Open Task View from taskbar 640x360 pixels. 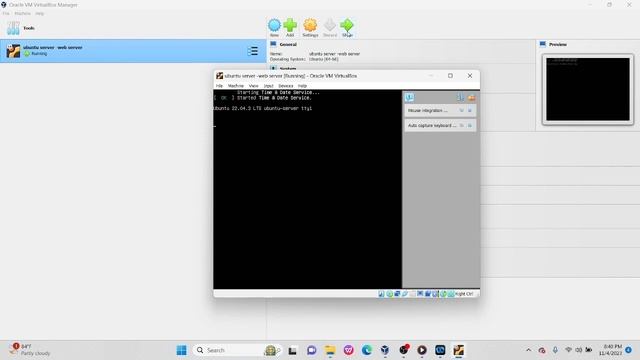(x=292, y=350)
